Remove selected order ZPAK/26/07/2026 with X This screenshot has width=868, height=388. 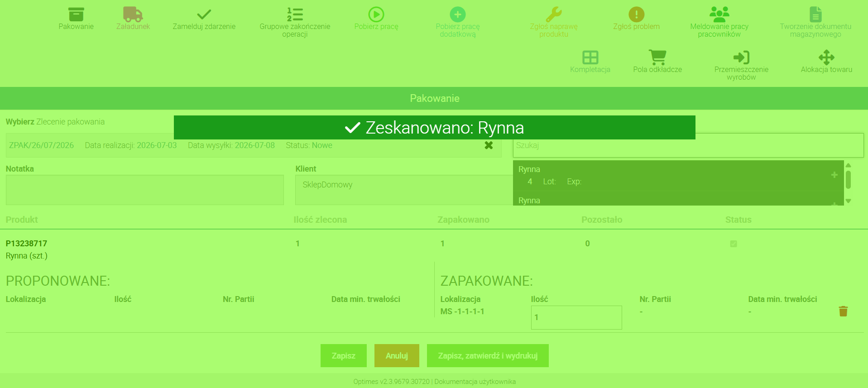489,145
